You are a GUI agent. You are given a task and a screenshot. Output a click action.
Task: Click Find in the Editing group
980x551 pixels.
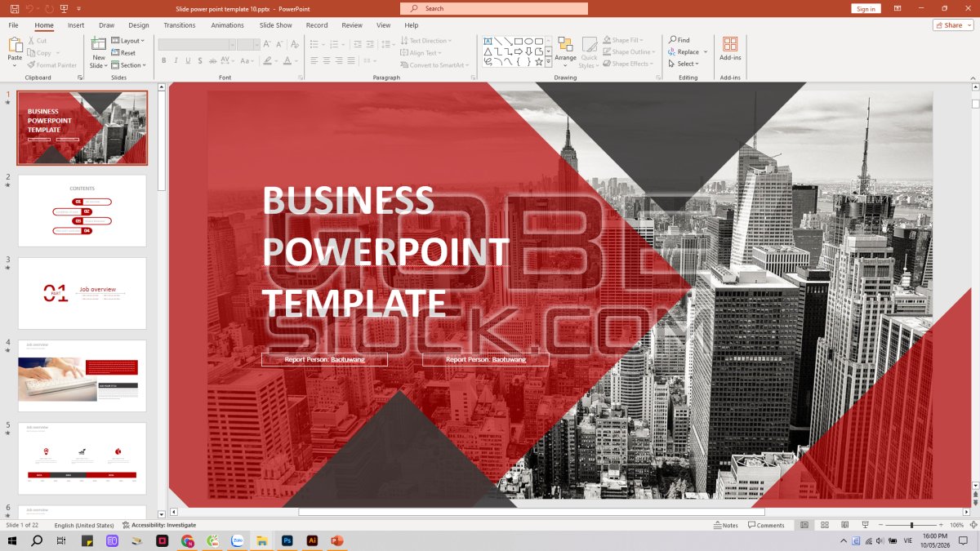(679, 40)
